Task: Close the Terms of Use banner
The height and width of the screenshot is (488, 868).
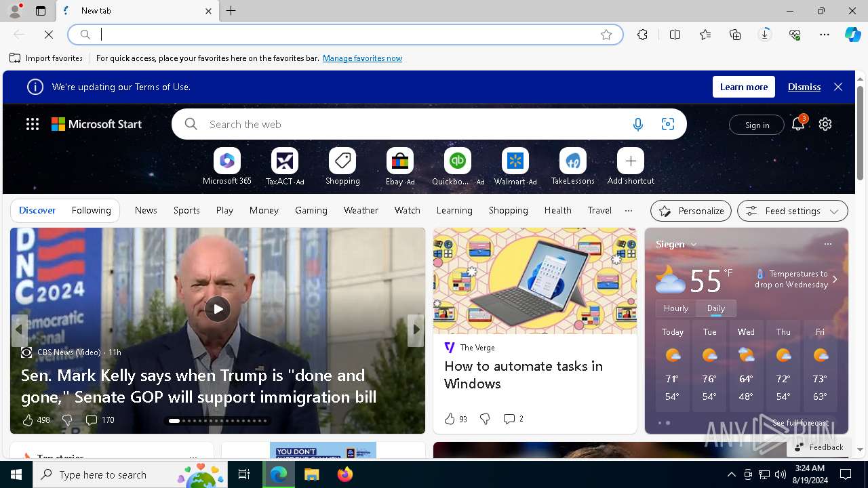Action: (838, 87)
